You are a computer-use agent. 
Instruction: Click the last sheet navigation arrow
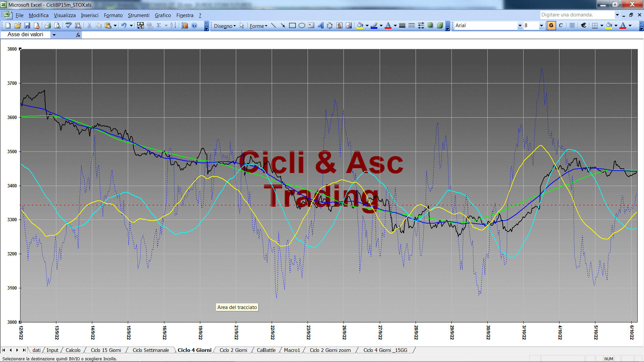pyautogui.click(x=24, y=350)
